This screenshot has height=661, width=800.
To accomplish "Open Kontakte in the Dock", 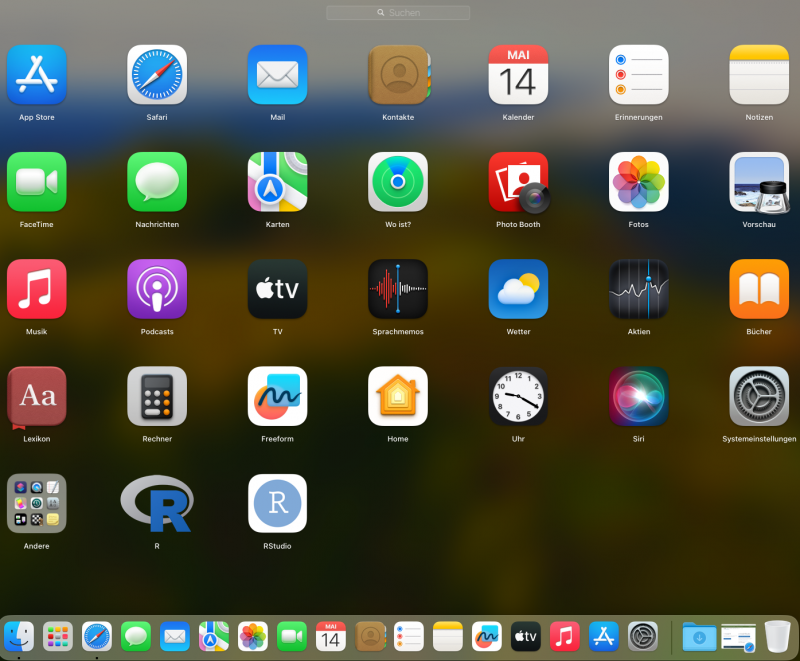I will pyautogui.click(x=370, y=637).
